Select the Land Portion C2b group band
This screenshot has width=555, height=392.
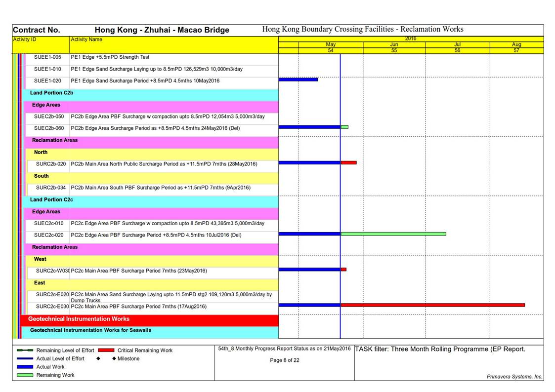[x=151, y=95]
